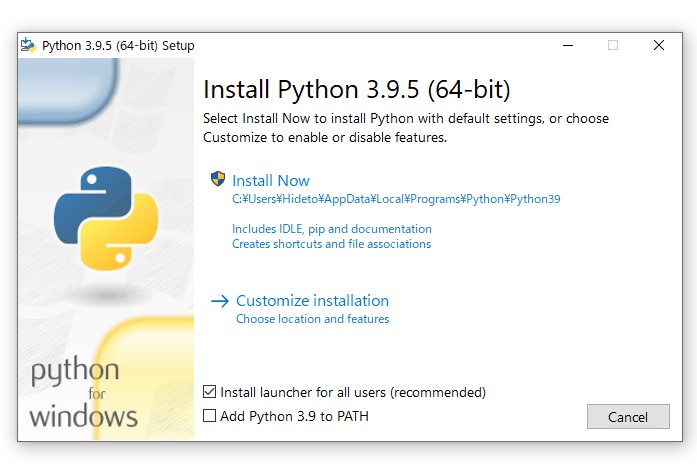This screenshot has height=473, width=697.
Task: Enable Add Python 3.9 to PATH checkbox
Action: pos(209,416)
